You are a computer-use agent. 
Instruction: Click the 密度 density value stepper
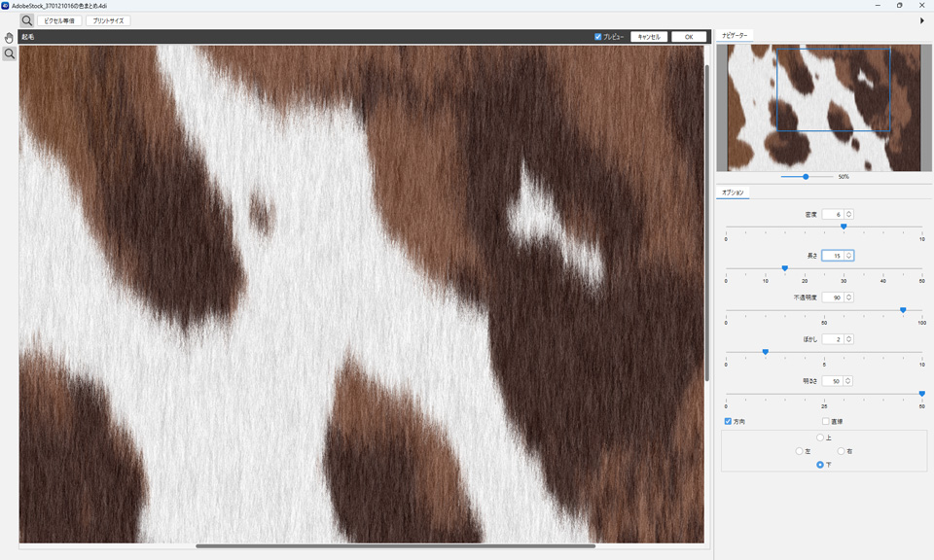pyautogui.click(x=848, y=214)
